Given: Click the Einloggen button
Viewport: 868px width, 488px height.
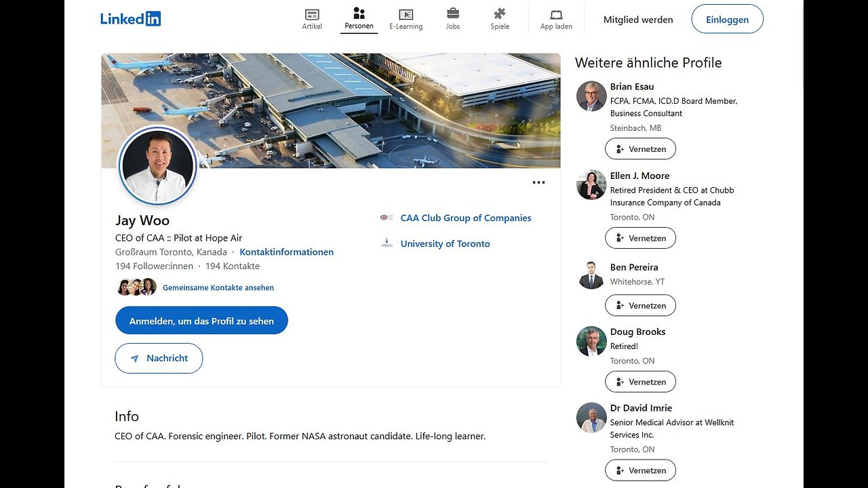Looking at the screenshot, I should [x=727, y=19].
